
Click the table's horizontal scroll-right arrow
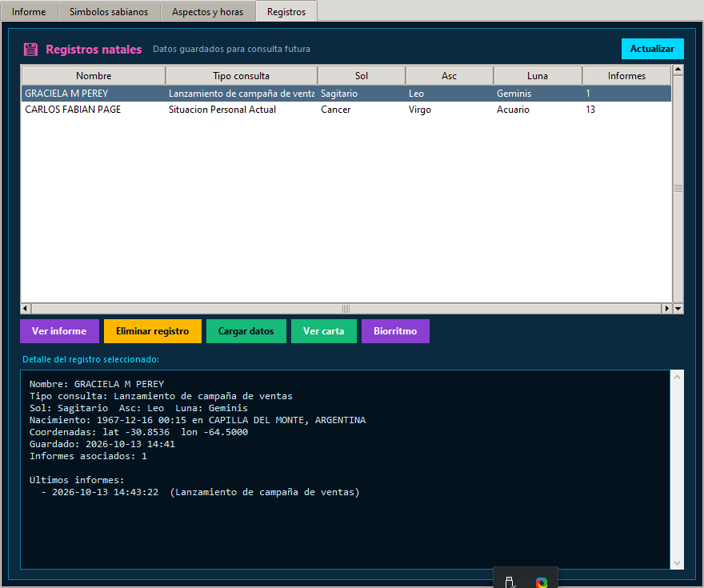tap(666, 308)
